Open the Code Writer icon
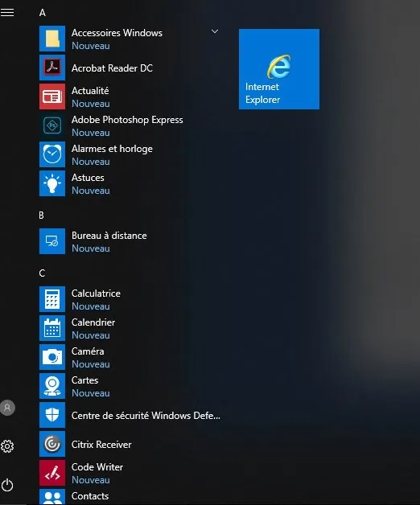 coord(52,473)
